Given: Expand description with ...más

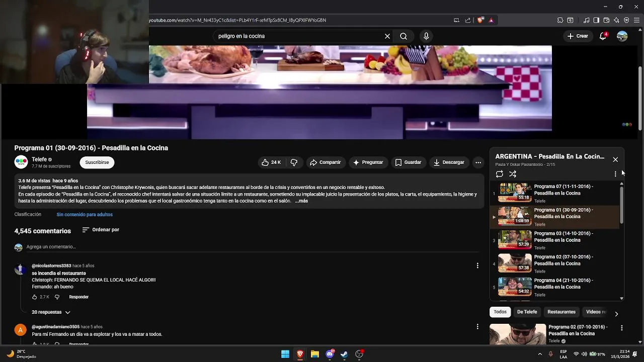Looking at the screenshot, I should pos(301,201).
